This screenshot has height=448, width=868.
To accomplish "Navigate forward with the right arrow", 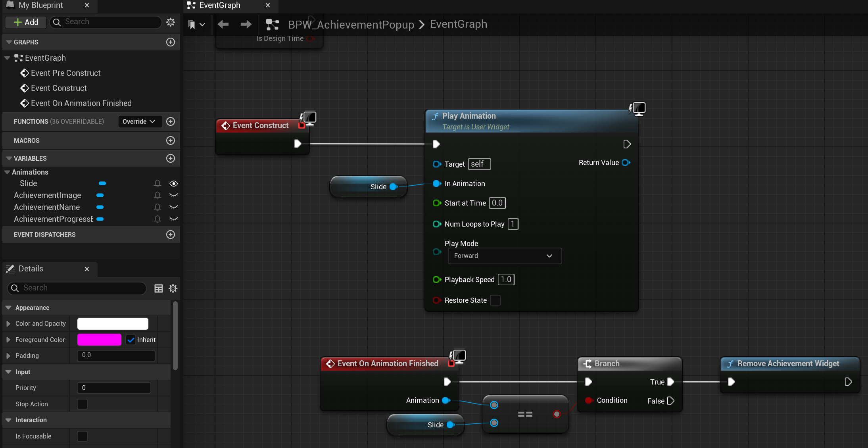I will [x=246, y=25].
